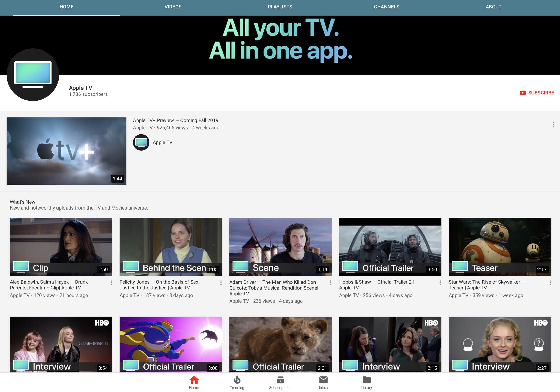Open more options for Apple TV+ Preview video

(x=553, y=125)
